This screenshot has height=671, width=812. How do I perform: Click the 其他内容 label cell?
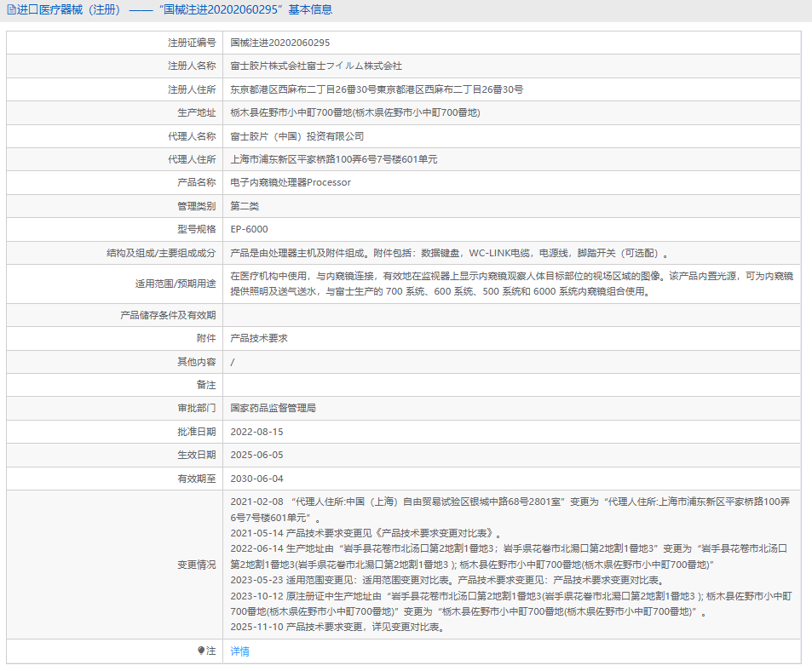114,362
